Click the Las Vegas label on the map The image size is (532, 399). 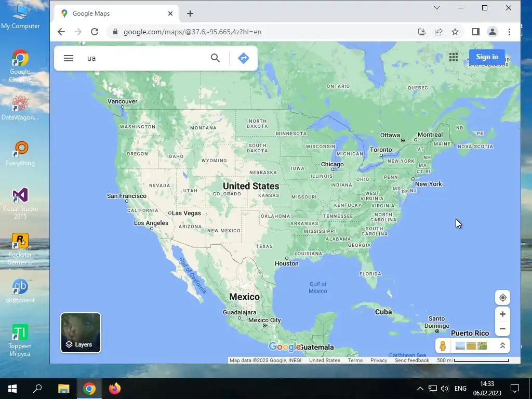[187, 213]
